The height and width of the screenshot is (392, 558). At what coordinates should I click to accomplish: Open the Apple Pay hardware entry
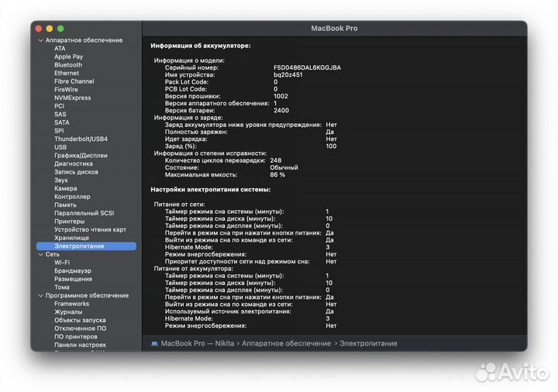pos(68,57)
